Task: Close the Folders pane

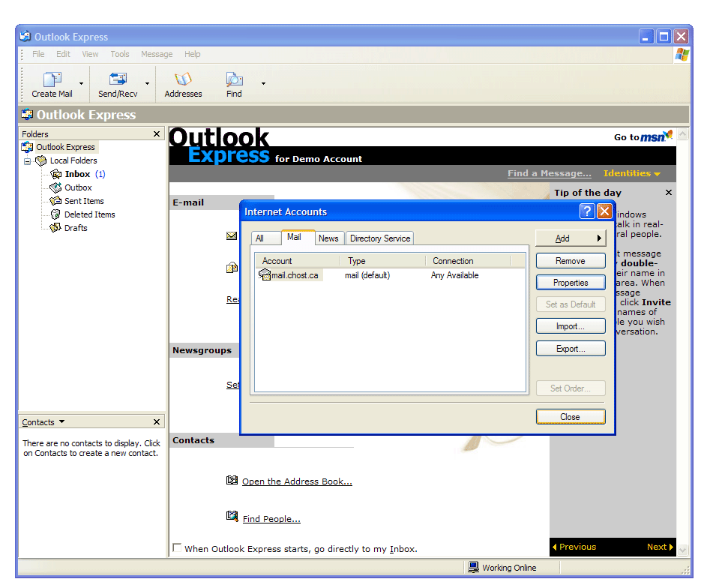Action: tap(157, 134)
